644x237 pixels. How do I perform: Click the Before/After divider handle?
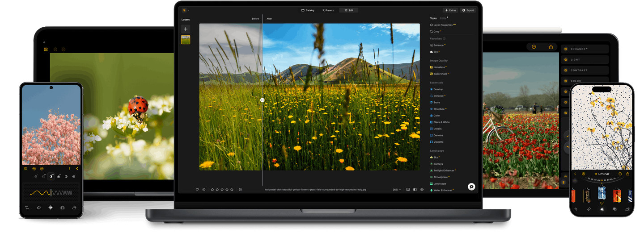point(263,100)
